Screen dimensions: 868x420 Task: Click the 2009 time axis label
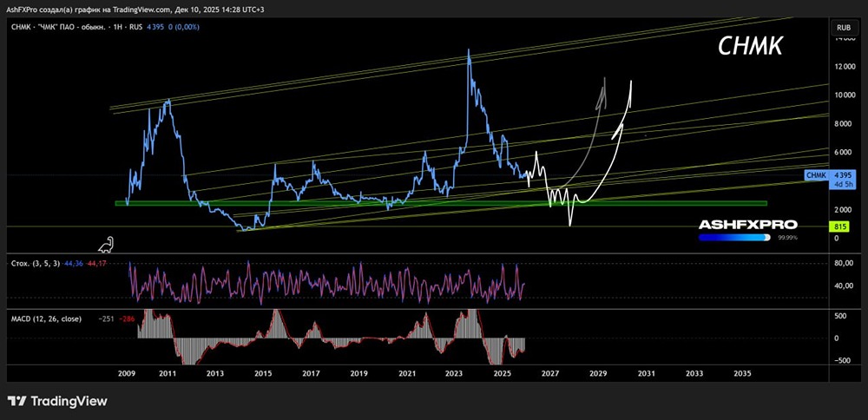[x=127, y=373]
